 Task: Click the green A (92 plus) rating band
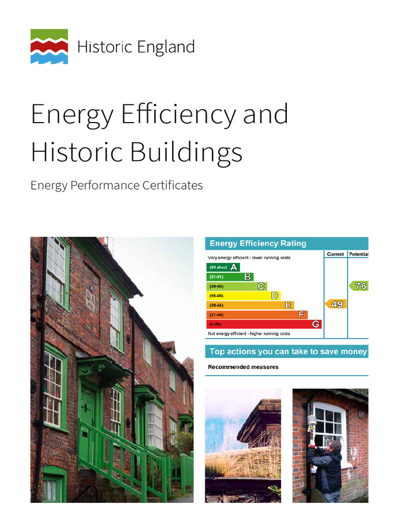(x=223, y=268)
